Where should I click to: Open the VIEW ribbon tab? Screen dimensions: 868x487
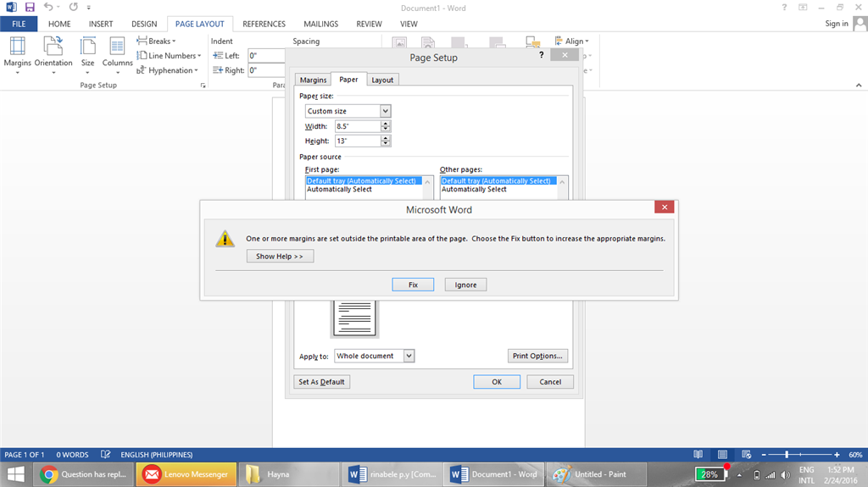point(409,24)
